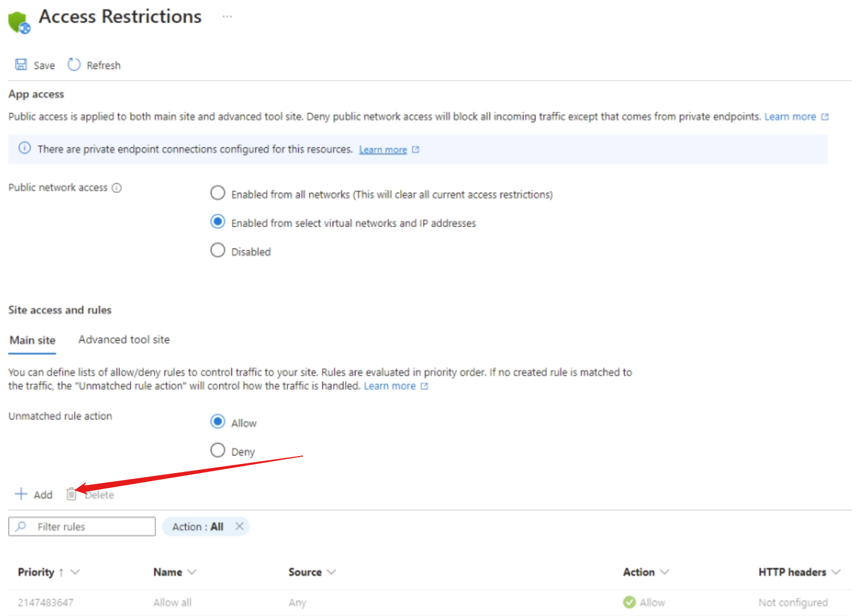Viewport: 868px width, 616px height.
Task: Open Learn more link under rules description
Action: pyautogui.click(x=390, y=386)
